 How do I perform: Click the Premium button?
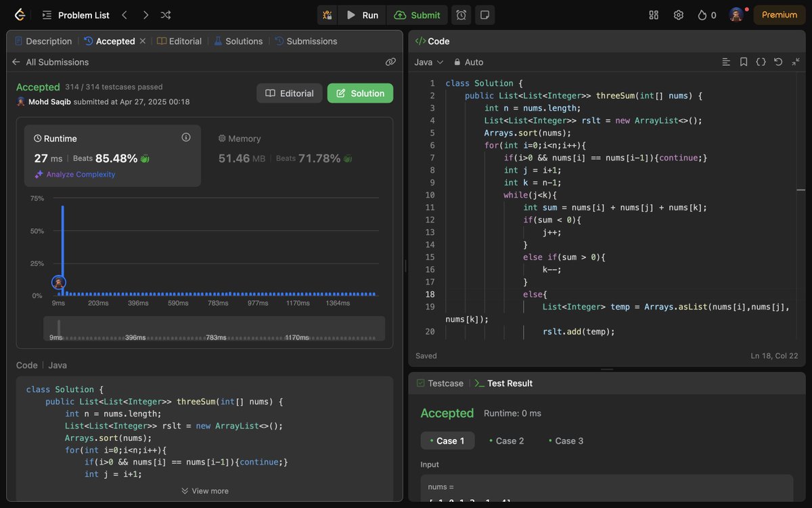[780, 15]
